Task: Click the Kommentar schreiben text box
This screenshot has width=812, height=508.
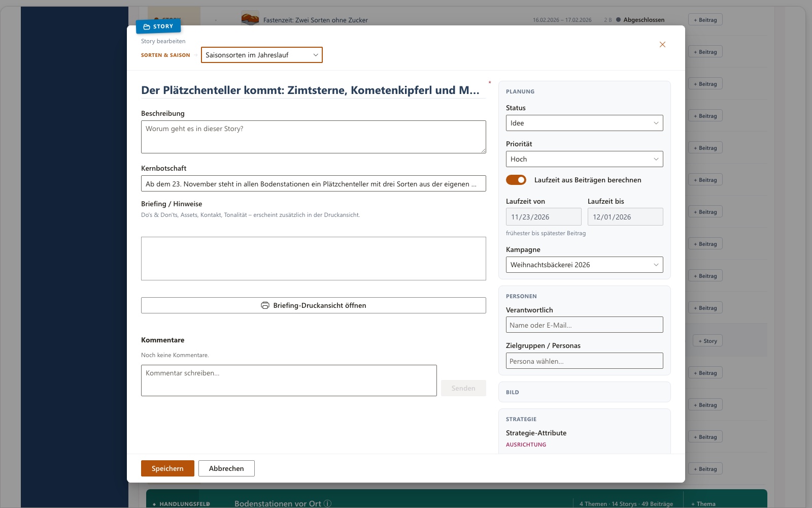Action: pyautogui.click(x=289, y=380)
